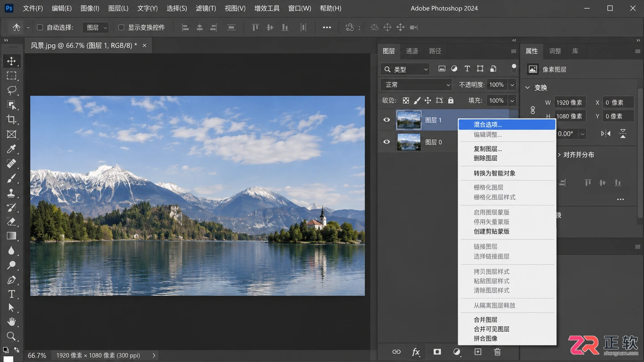This screenshot has height=362, width=644.
Task: Click the W width field showing 1920 像素
Action: (570, 102)
